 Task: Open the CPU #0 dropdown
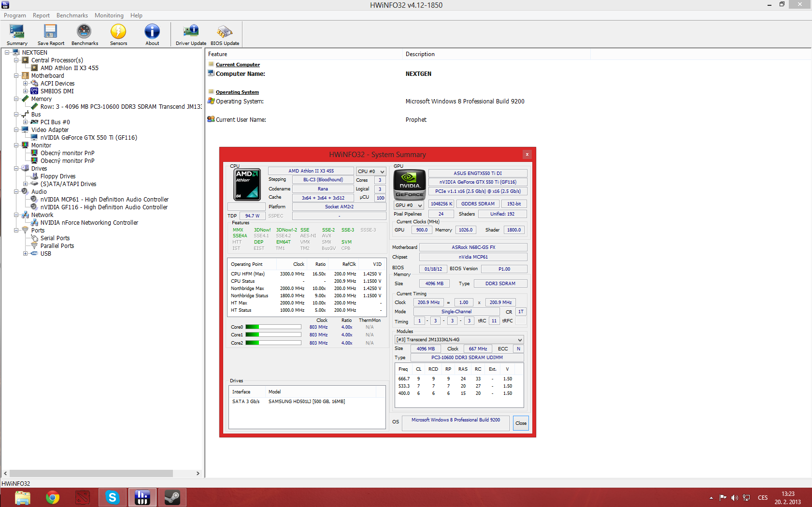[x=371, y=171]
